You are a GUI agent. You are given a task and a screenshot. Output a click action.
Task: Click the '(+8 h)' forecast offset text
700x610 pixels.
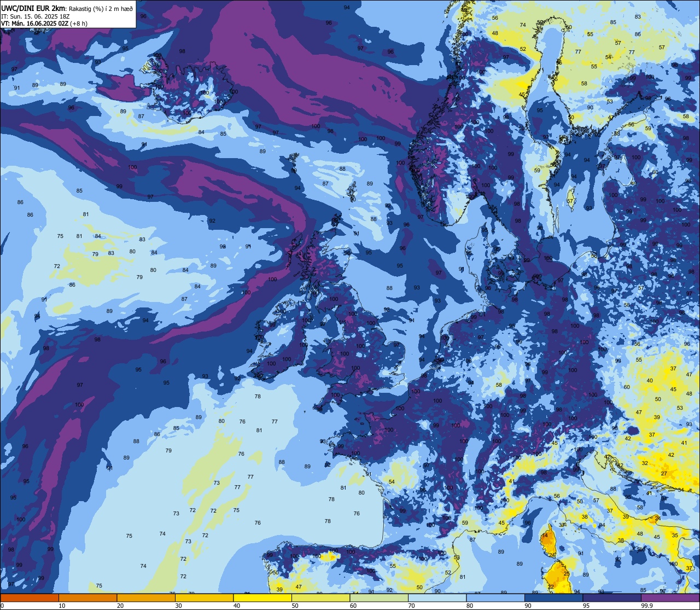(x=79, y=24)
